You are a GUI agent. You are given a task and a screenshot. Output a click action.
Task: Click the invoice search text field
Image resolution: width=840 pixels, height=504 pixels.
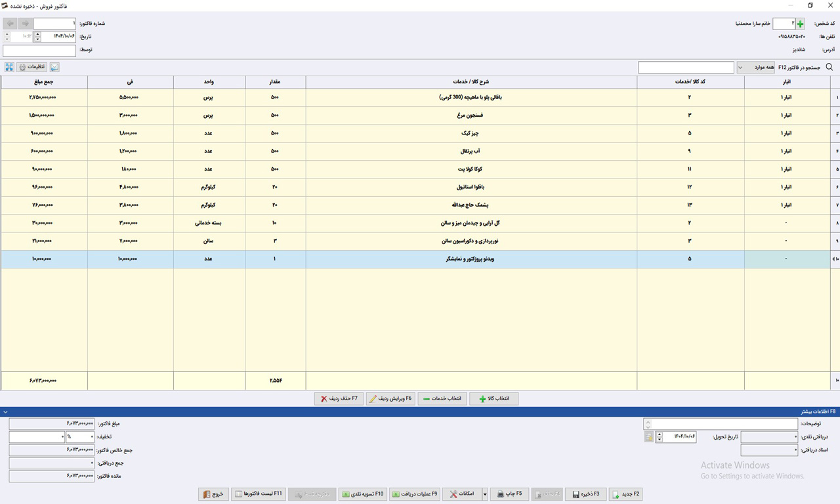[686, 68]
